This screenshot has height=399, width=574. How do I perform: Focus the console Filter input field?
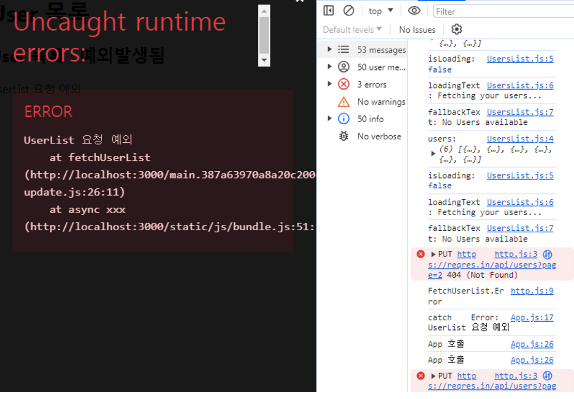pyautogui.click(x=504, y=11)
